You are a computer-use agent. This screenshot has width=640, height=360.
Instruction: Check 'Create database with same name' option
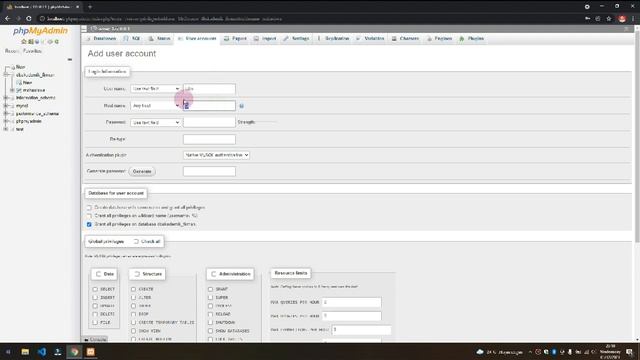(x=89, y=208)
